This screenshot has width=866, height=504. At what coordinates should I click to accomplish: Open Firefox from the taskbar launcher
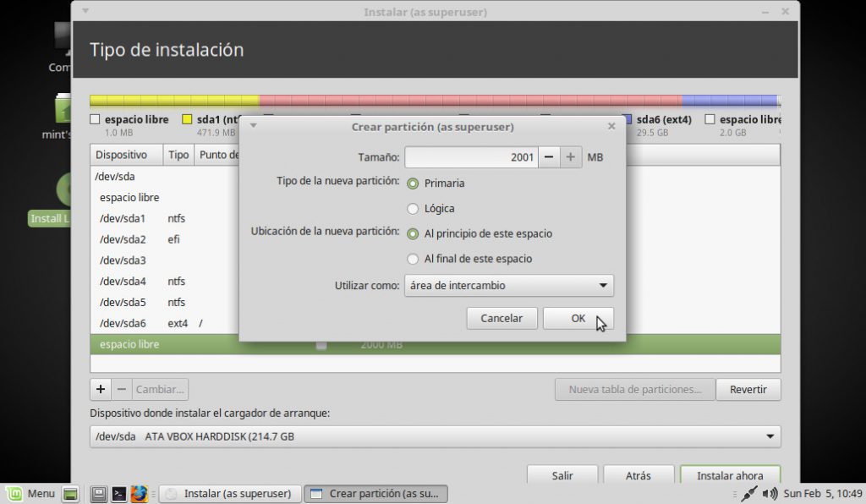coord(140,494)
